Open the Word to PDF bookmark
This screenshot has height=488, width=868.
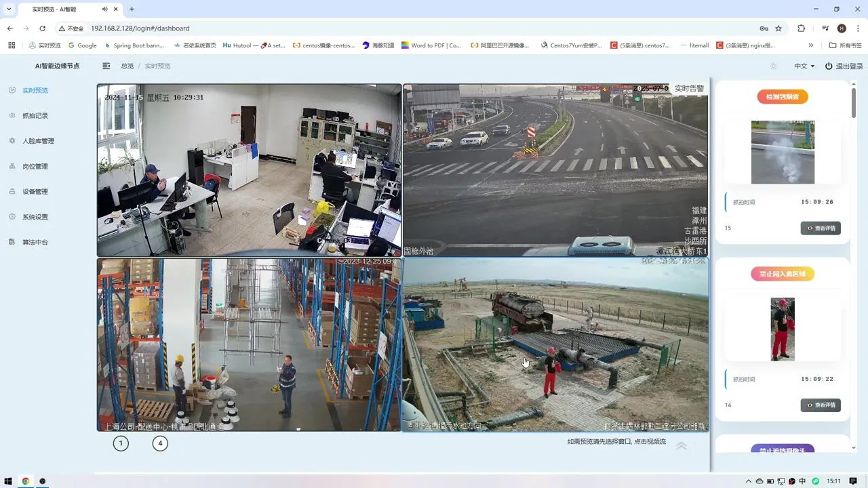click(x=431, y=45)
